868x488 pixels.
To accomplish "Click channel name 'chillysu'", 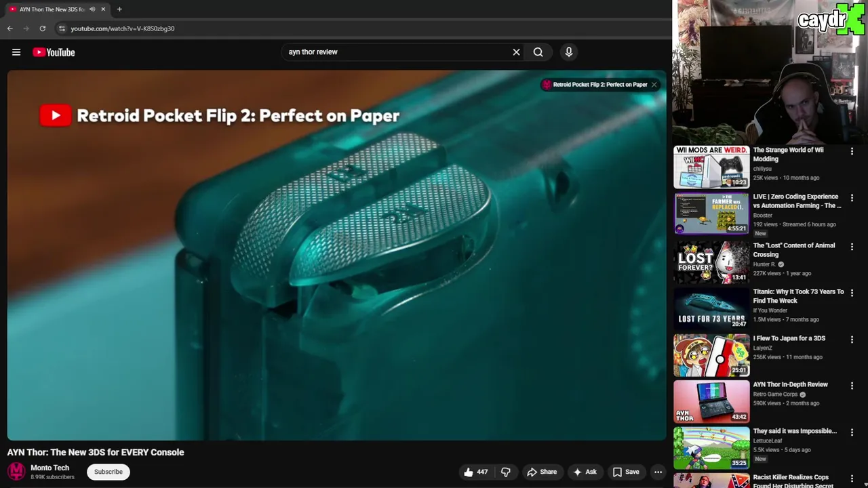I will click(x=762, y=169).
